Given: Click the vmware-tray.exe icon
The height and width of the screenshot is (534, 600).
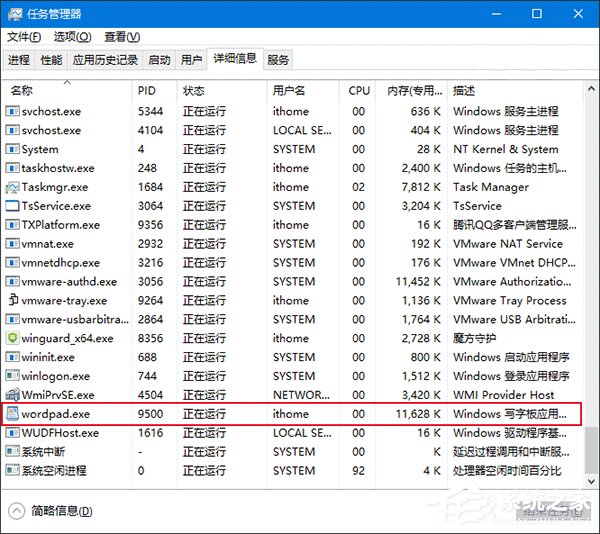Looking at the screenshot, I should click(13, 300).
